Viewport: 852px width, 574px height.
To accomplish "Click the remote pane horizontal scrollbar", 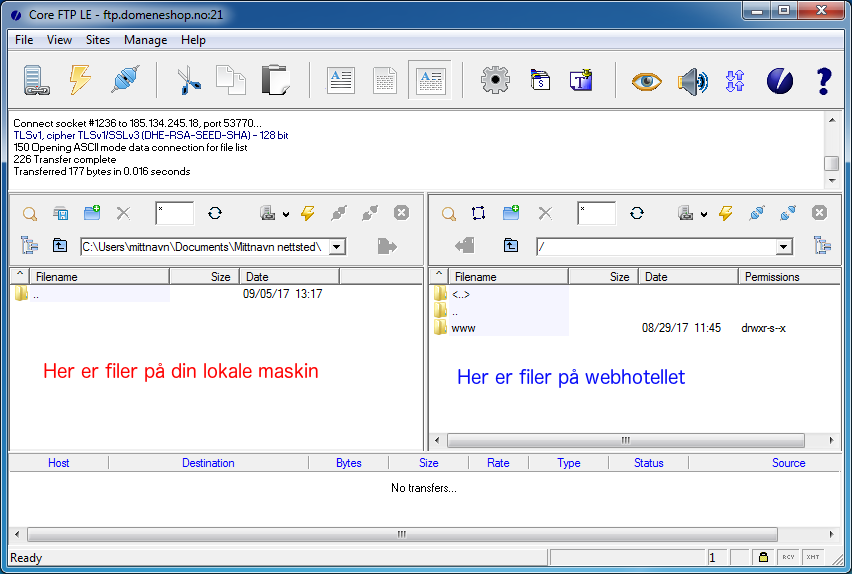I will click(x=626, y=440).
